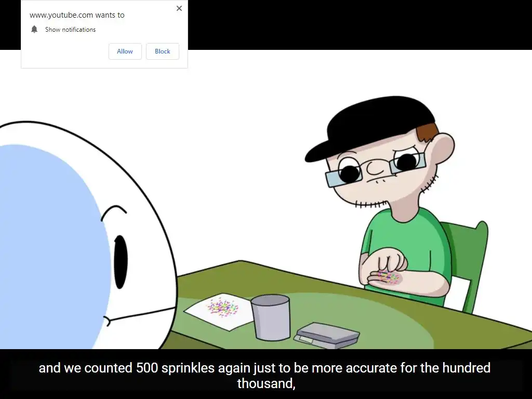Click the blue shaded area of the character
This screenshot has height=399, width=532.
(51, 244)
